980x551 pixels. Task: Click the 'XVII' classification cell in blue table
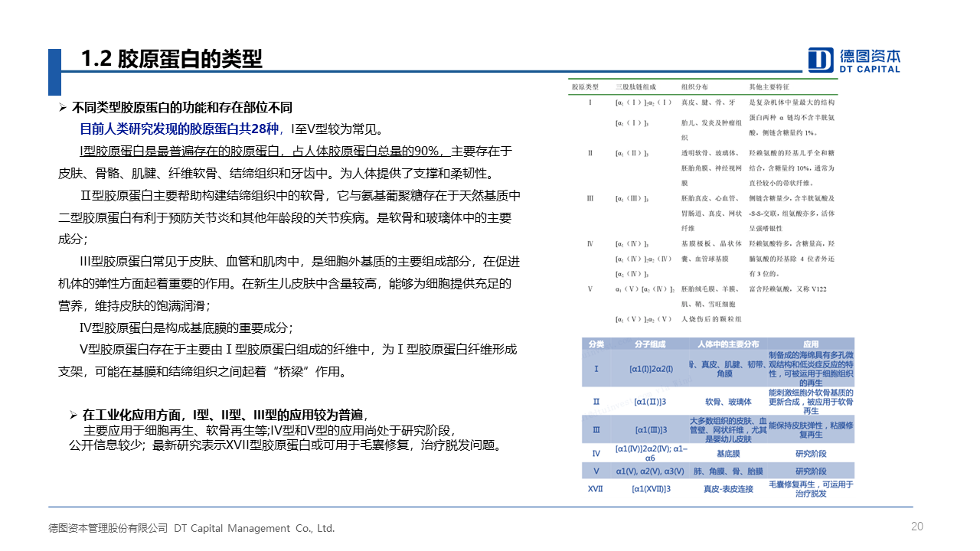[596, 488]
